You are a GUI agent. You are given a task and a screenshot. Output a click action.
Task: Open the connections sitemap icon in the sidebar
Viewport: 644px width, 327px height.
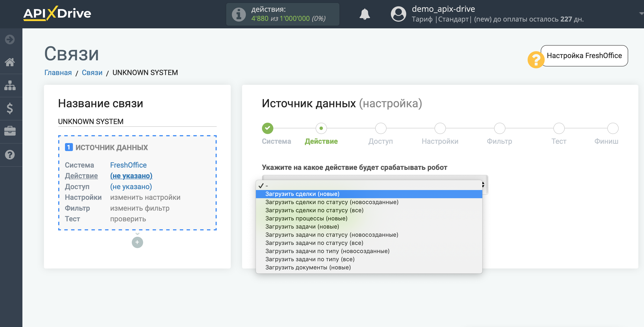[10, 85]
